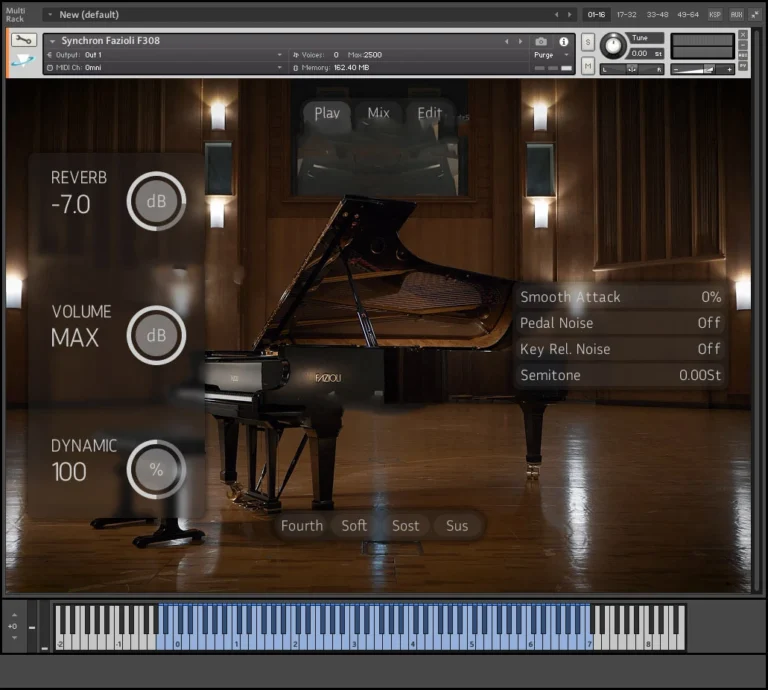Click the mod wheel beside the keyboard
The image size is (768, 690).
tap(45, 627)
